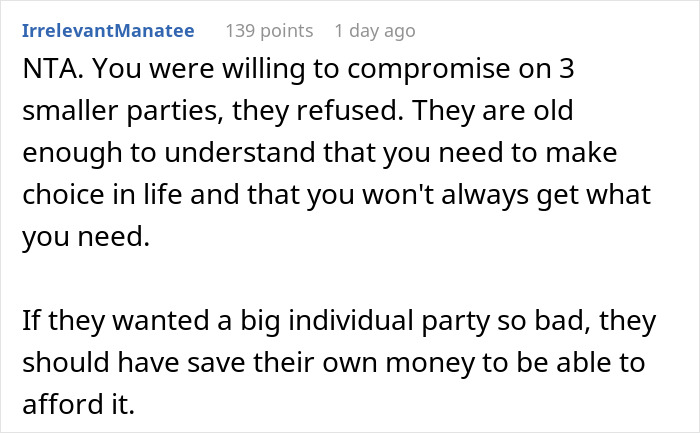Click the word "compromise" in first line
This screenshot has width=700, height=433.
[429, 70]
